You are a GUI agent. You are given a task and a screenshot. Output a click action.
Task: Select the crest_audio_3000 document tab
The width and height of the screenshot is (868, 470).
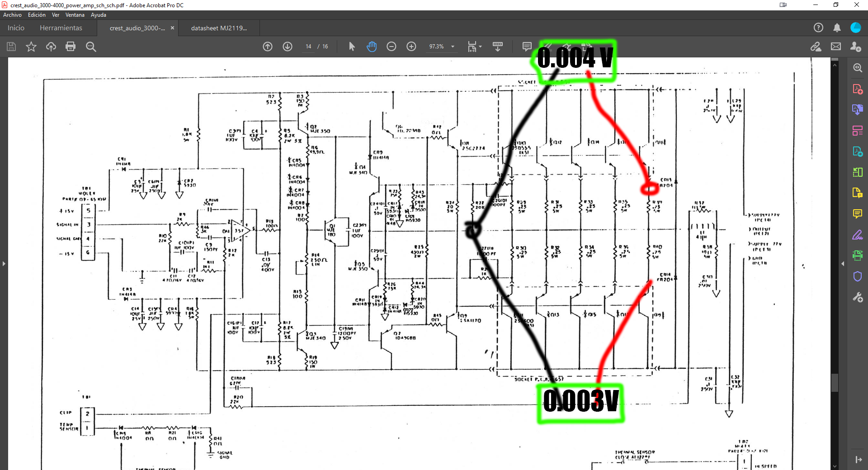137,28
